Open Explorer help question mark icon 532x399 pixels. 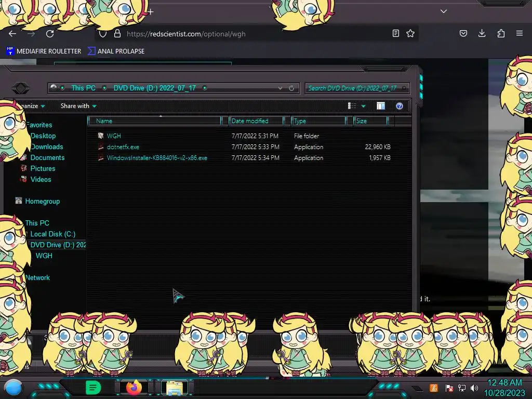coord(400,106)
